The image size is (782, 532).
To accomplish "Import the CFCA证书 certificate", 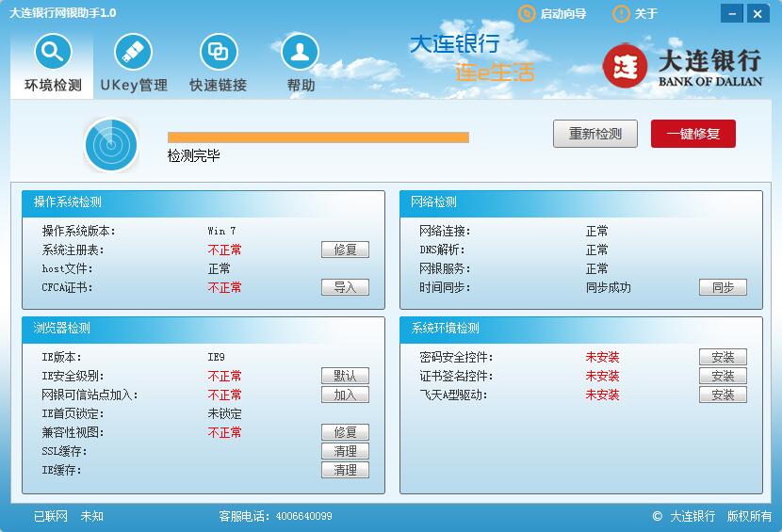I will (x=345, y=287).
